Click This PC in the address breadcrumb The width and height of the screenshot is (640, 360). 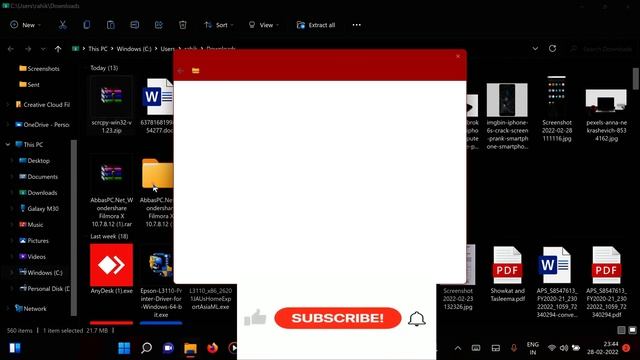click(x=98, y=49)
